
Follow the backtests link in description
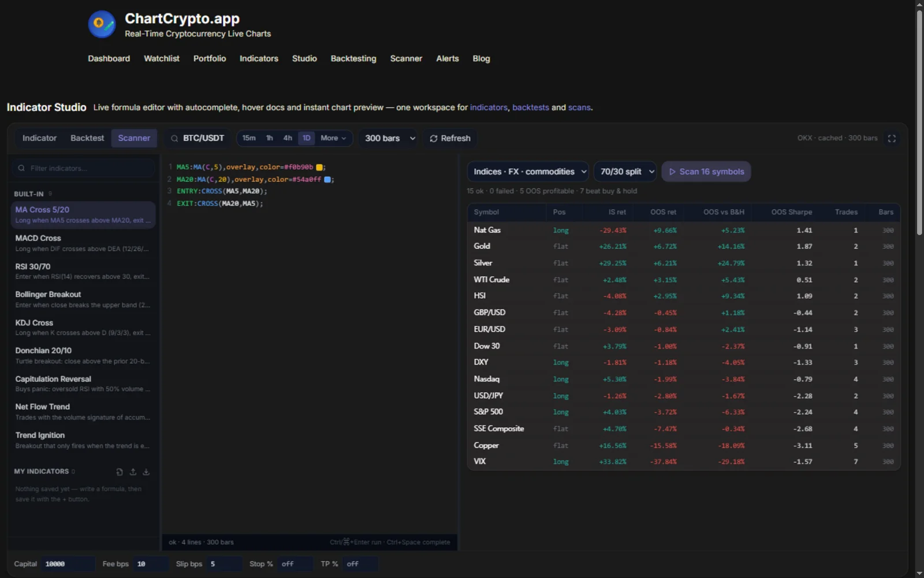(531, 108)
